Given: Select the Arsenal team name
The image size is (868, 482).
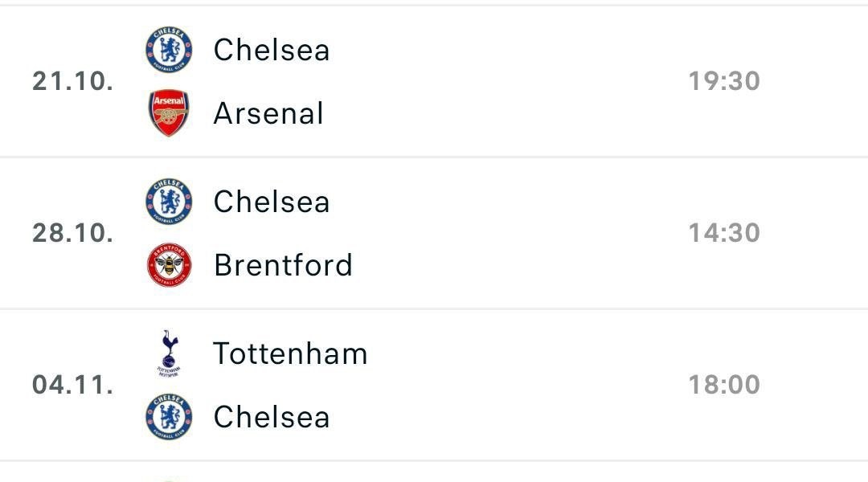Looking at the screenshot, I should tap(268, 113).
